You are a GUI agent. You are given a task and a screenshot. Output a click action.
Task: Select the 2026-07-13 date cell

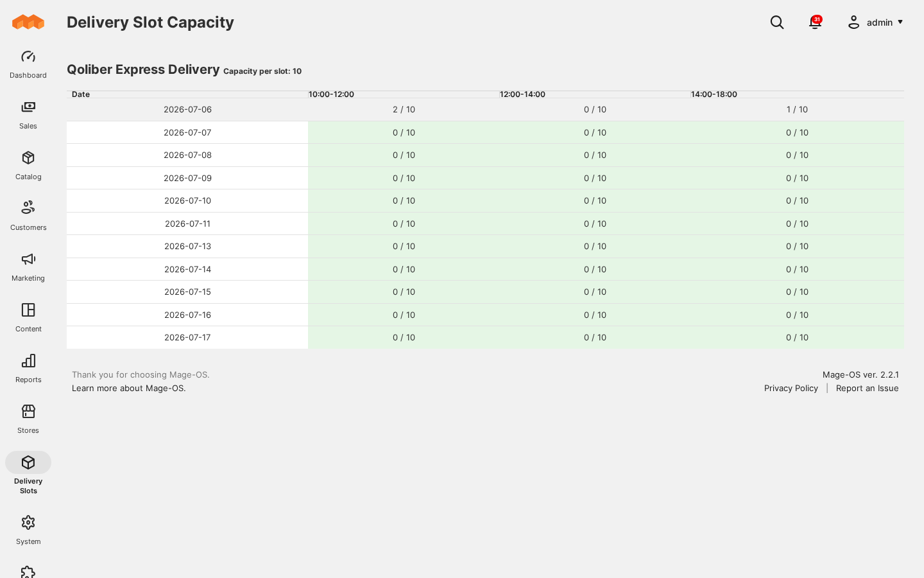tap(187, 247)
